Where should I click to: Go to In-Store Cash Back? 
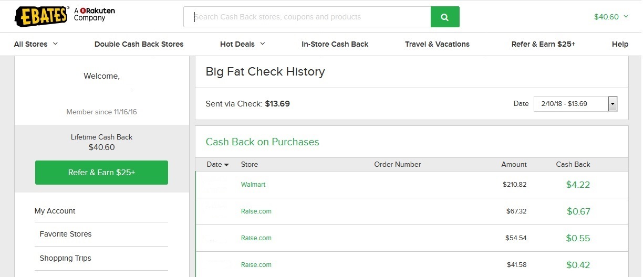335,44
